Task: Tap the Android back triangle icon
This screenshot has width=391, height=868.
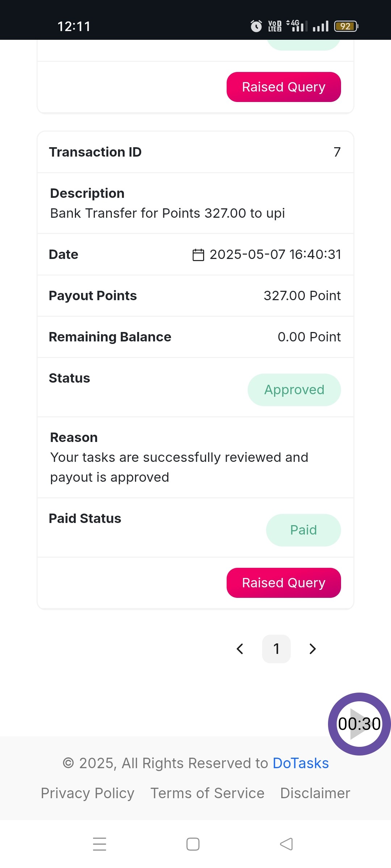Action: (286, 844)
